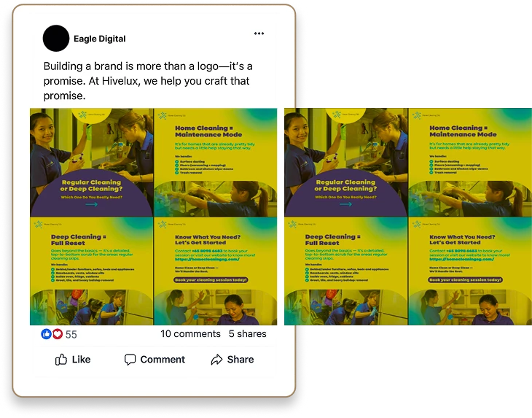Click the Book your cleaning session today pill in post
This screenshot has height=418, width=532.
[211, 280]
